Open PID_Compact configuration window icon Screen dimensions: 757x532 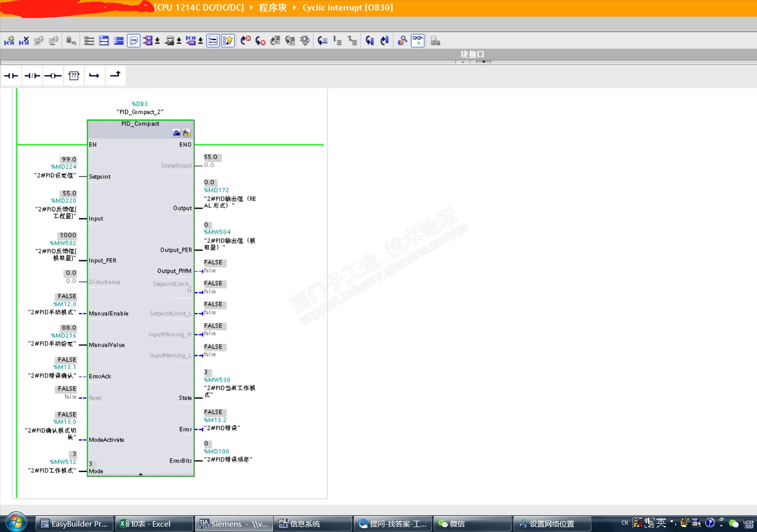[176, 133]
